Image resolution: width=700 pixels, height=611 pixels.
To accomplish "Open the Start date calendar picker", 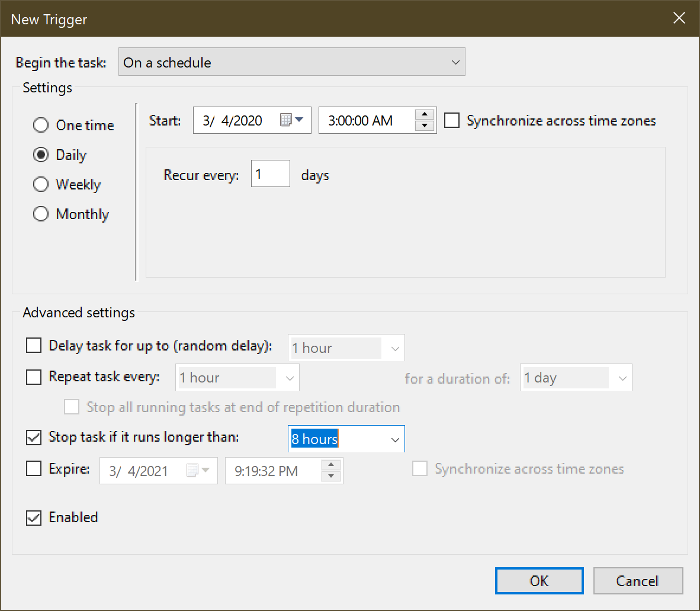I will tap(292, 120).
